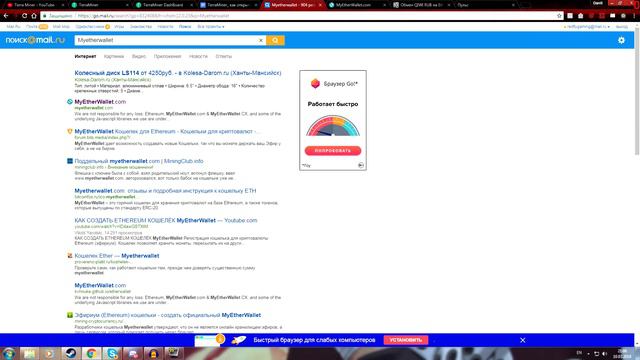
Task: Select the Ответы search category
Action: pyautogui.click(x=224, y=56)
